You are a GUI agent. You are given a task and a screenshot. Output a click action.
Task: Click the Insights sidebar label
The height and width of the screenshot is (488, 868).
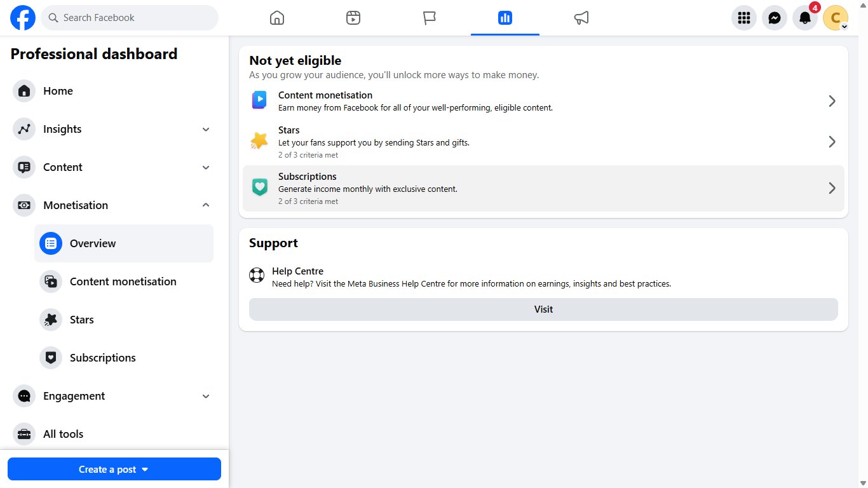click(62, 129)
